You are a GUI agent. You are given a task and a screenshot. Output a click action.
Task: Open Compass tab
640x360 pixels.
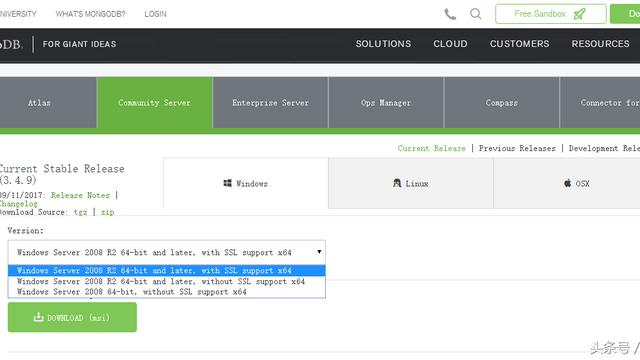point(502,103)
